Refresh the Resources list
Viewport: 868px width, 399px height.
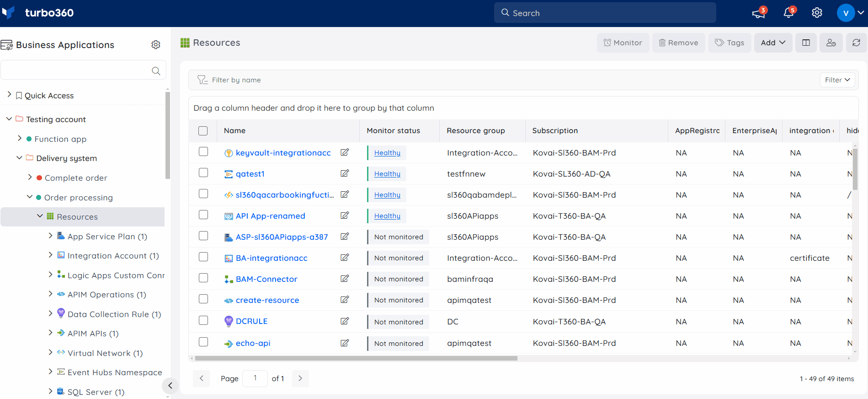856,43
